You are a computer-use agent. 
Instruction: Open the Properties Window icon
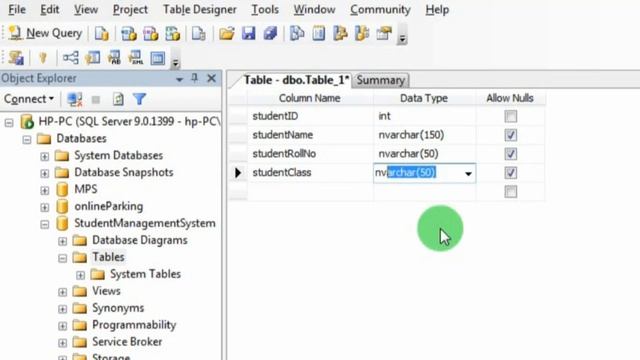pos(384,33)
